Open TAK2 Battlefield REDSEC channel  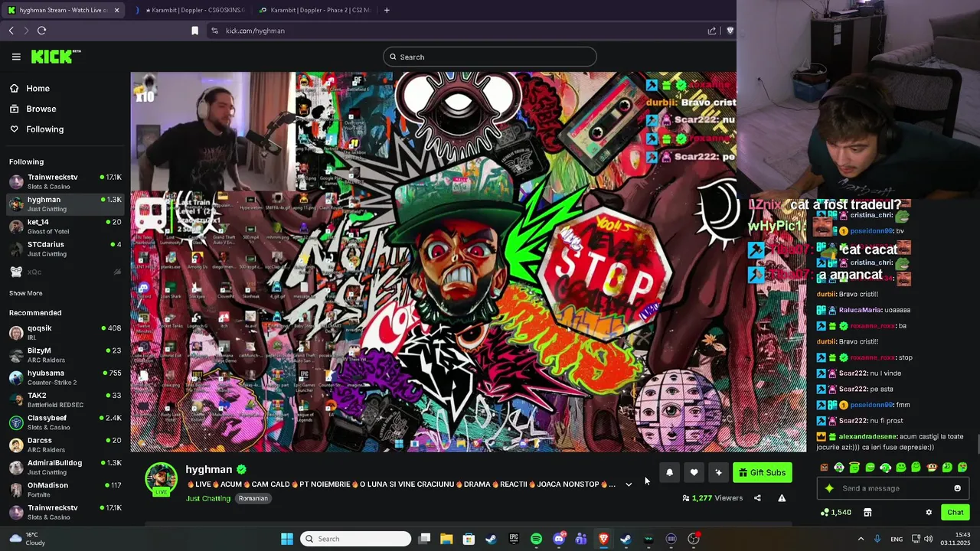coord(64,399)
